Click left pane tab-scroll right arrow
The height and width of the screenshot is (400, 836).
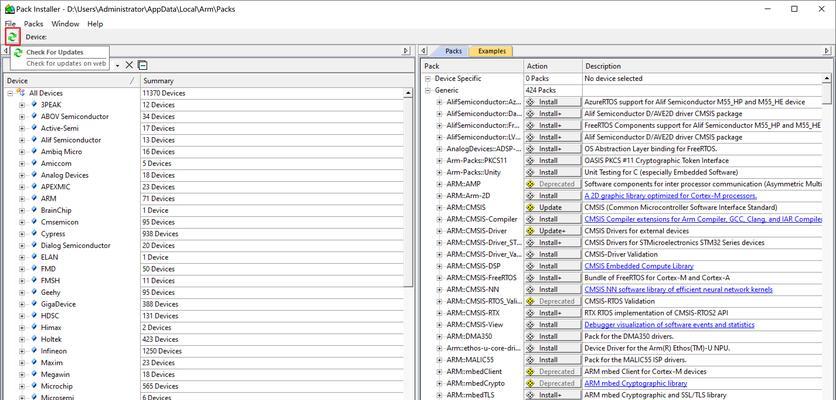tap(406, 51)
